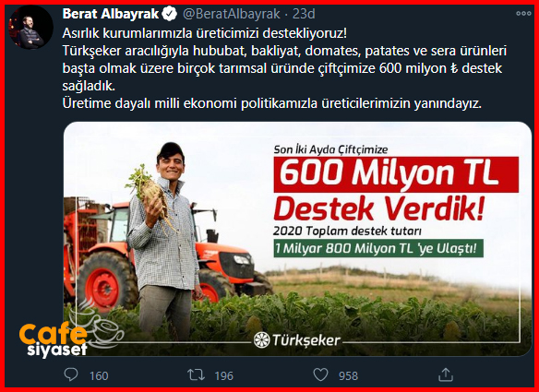Image resolution: width=539 pixels, height=392 pixels.
Task: Open the 23d timestamp link
Action: (x=304, y=14)
